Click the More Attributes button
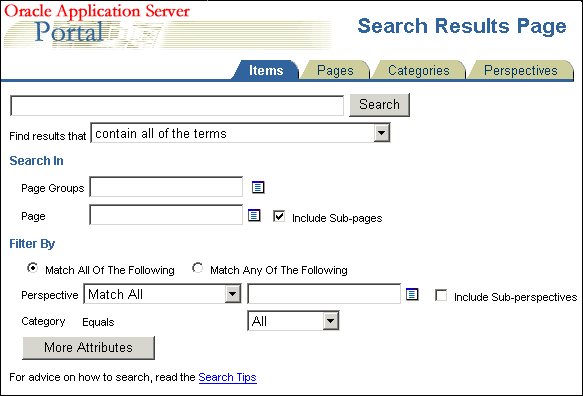Viewport: 583px width, 396px height. [x=88, y=348]
